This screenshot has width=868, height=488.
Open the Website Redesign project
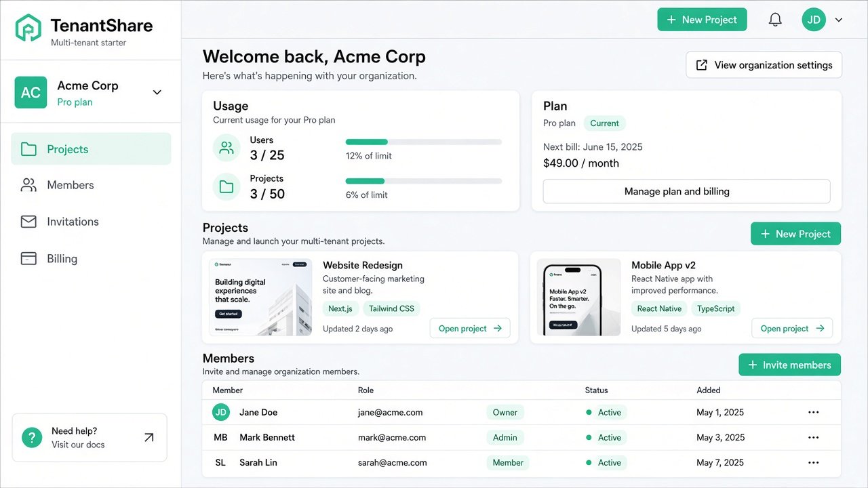click(470, 328)
